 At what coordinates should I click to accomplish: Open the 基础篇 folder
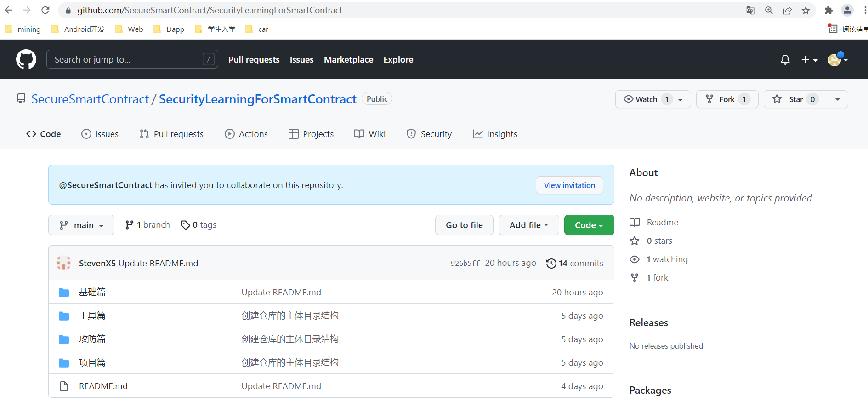(92, 292)
